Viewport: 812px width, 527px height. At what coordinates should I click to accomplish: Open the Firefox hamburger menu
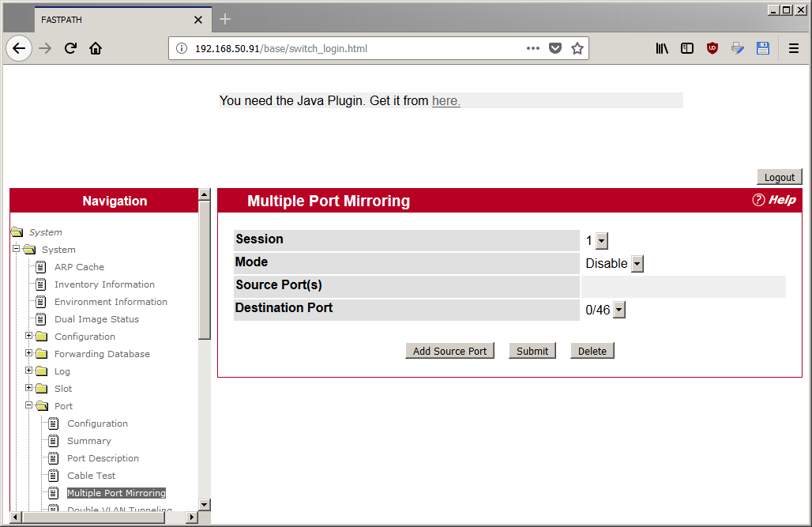click(x=793, y=49)
